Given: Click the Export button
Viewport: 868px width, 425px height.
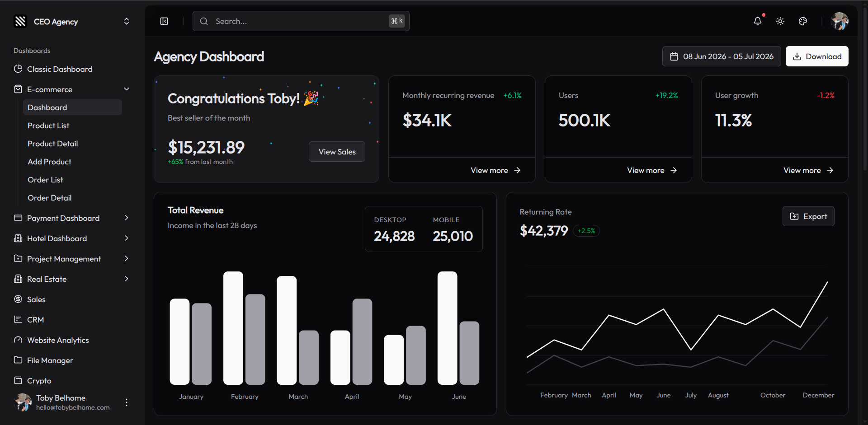Looking at the screenshot, I should point(808,216).
